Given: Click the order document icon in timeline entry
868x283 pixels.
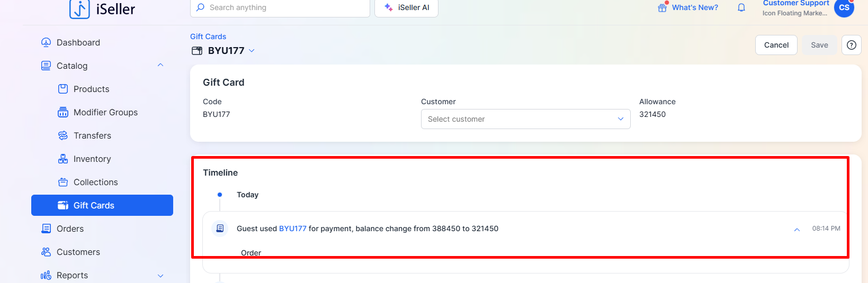Looking at the screenshot, I should point(220,229).
